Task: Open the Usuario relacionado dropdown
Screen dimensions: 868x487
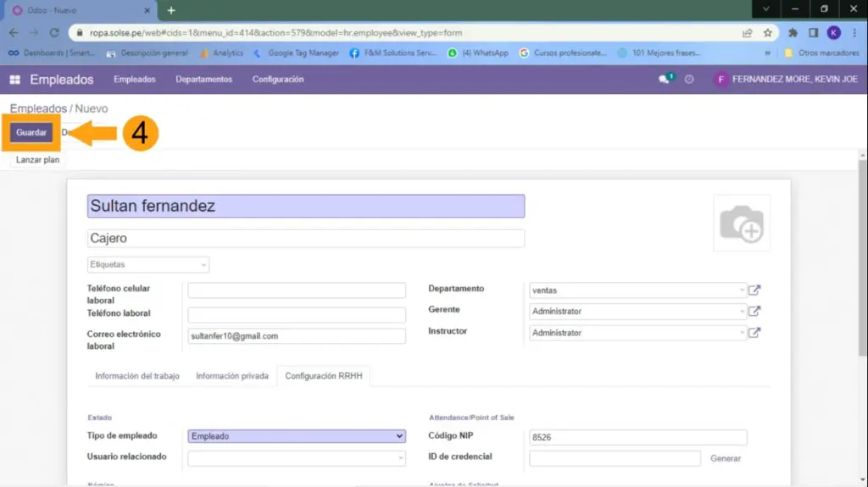Action: point(296,458)
